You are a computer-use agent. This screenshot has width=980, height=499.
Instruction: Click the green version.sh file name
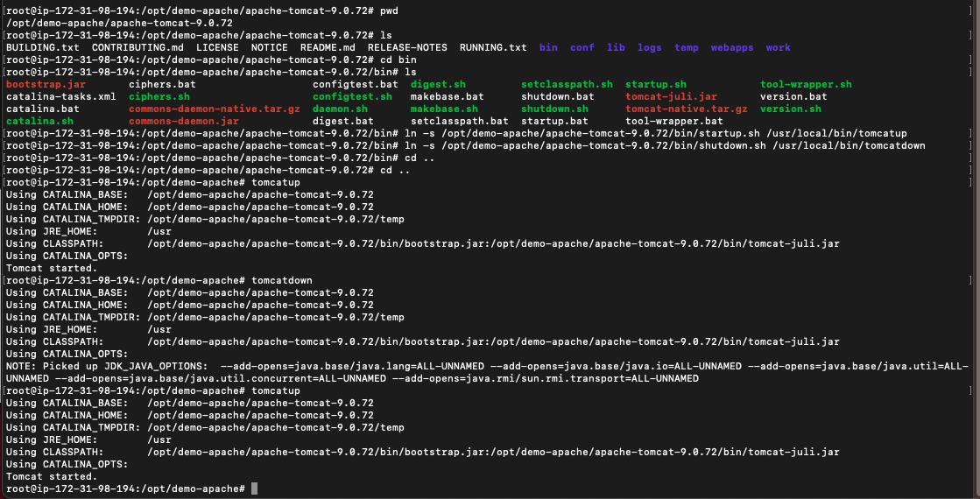pos(791,109)
